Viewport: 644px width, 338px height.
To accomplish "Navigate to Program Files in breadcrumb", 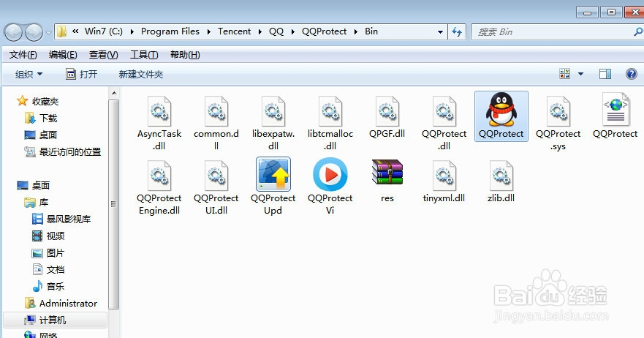I will (170, 31).
